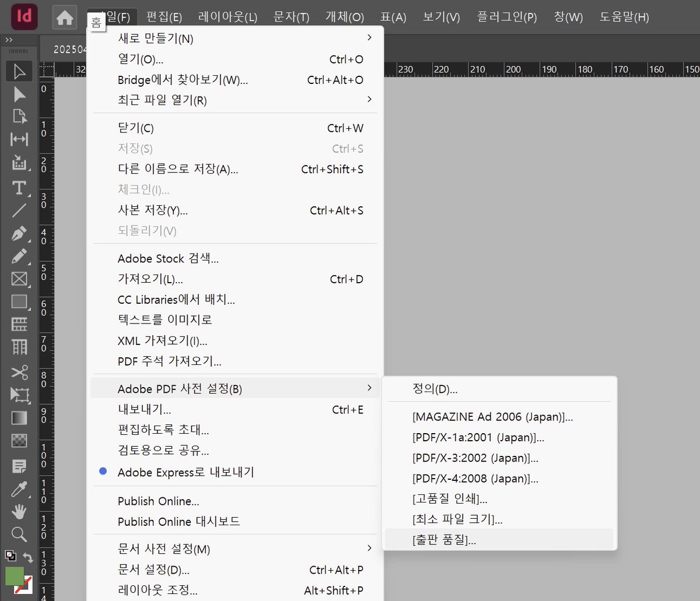This screenshot has width=700, height=601.
Task: Choose 내보내기... menu entry
Action: [x=235, y=410]
